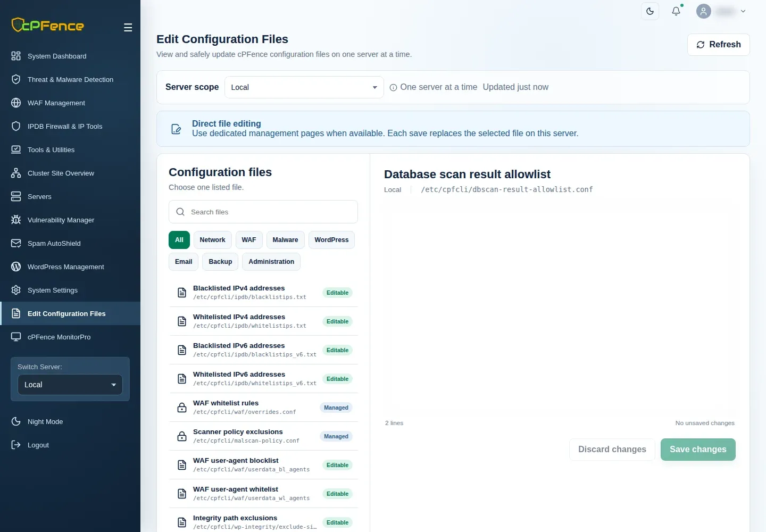Screen dimensions: 766x532
Task: Click Save changes button
Action: click(698, 450)
